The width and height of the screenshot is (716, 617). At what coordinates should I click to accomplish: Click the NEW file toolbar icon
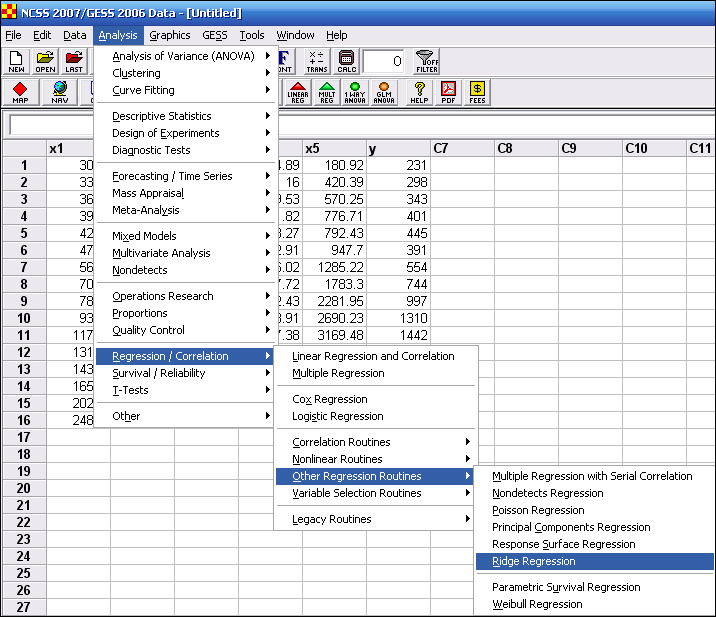click(17, 62)
